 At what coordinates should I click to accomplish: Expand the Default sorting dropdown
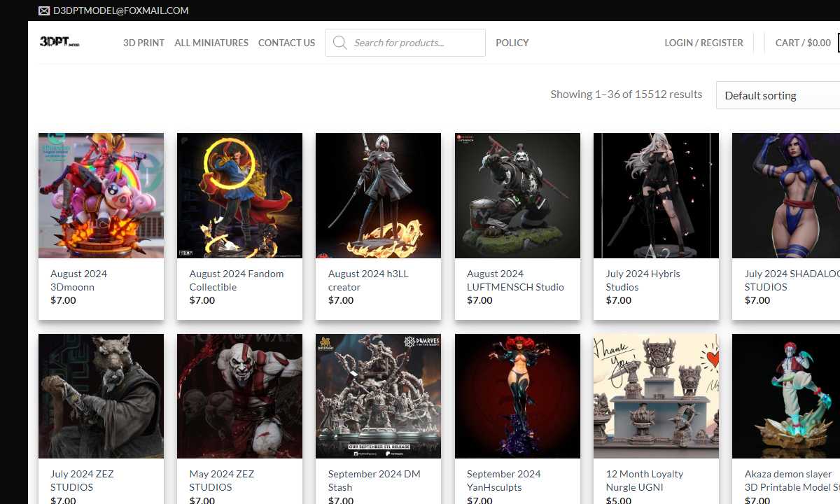778,95
